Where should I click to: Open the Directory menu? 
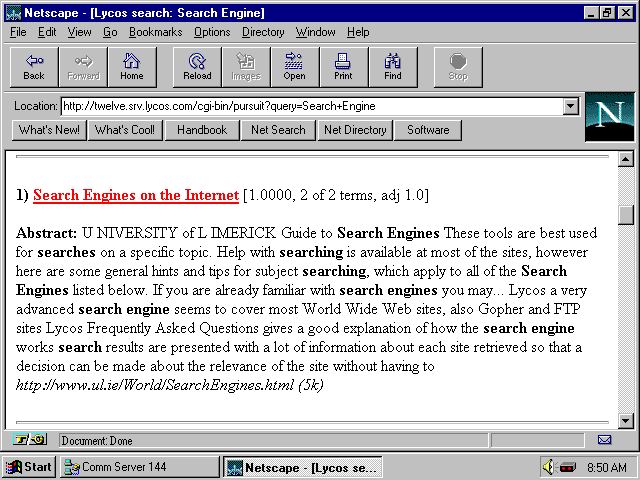point(263,32)
